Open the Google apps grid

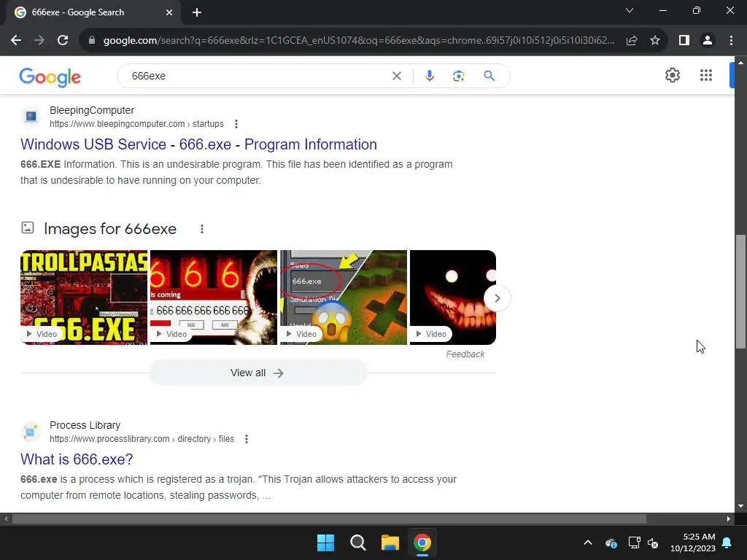706,75
